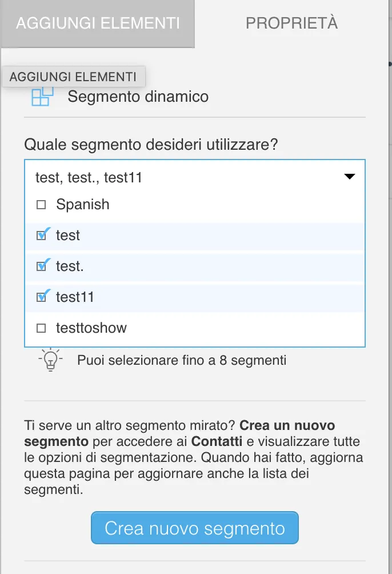392x574 pixels.
Task: Click the Segmento dinamico grid icon
Action: [42, 96]
